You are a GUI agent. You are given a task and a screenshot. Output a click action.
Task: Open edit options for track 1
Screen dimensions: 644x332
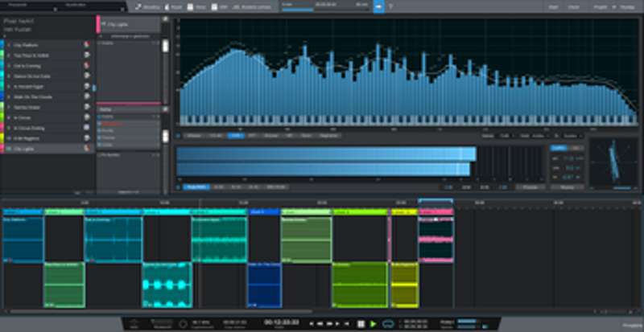point(87,45)
